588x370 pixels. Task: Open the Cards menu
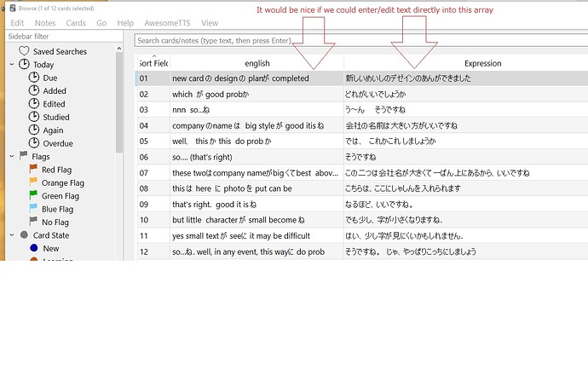(x=76, y=23)
